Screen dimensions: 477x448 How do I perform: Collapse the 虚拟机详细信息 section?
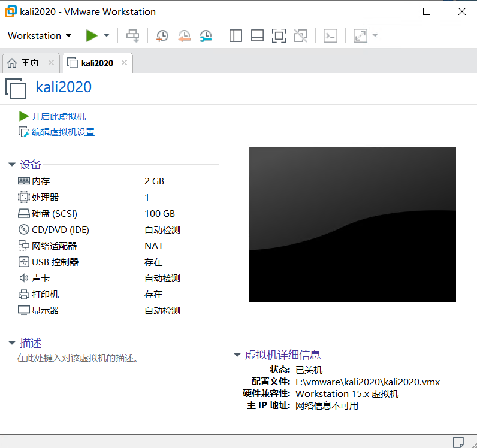pyautogui.click(x=237, y=355)
